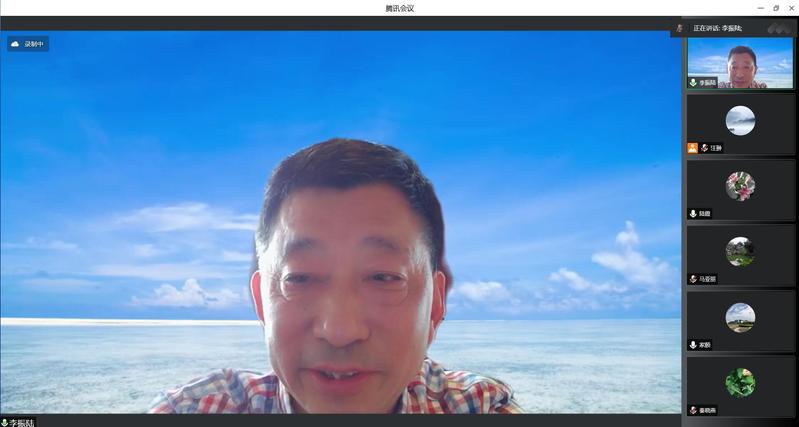Click the flower avatar in 陆鹿's tile
799x427 pixels.
click(740, 186)
